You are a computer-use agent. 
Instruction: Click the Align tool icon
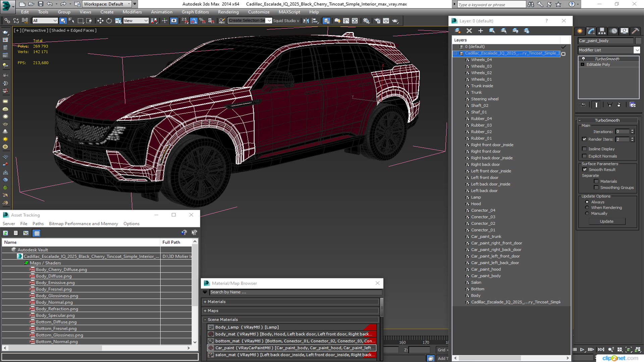coord(315,21)
